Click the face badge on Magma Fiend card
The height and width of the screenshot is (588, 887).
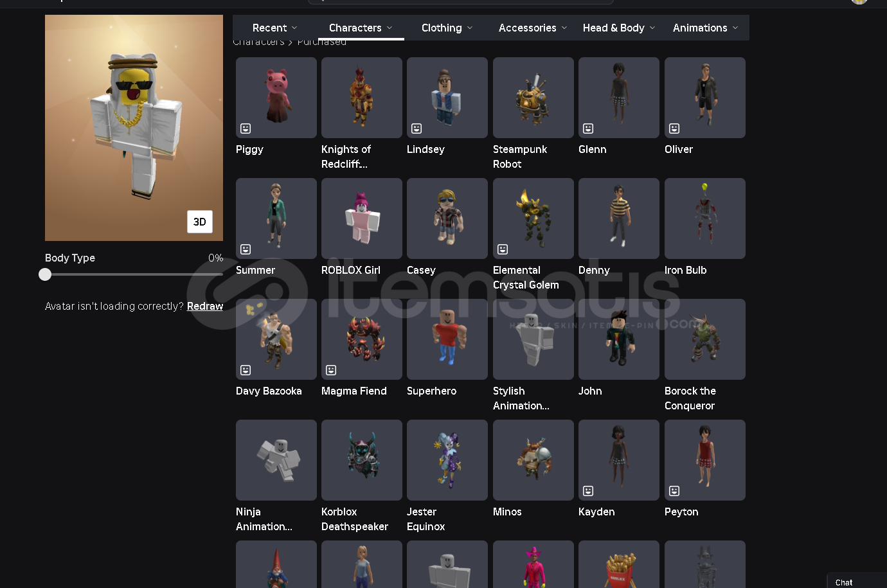(x=331, y=370)
